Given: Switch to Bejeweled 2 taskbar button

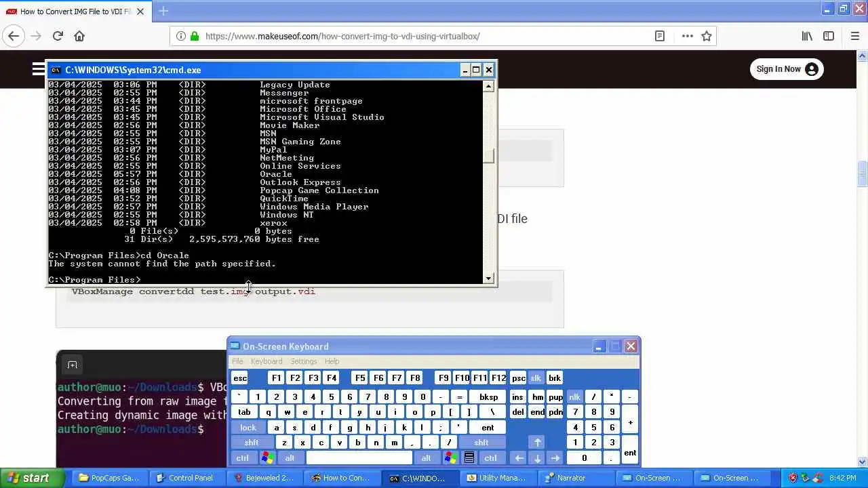Looking at the screenshot, I should [264, 478].
